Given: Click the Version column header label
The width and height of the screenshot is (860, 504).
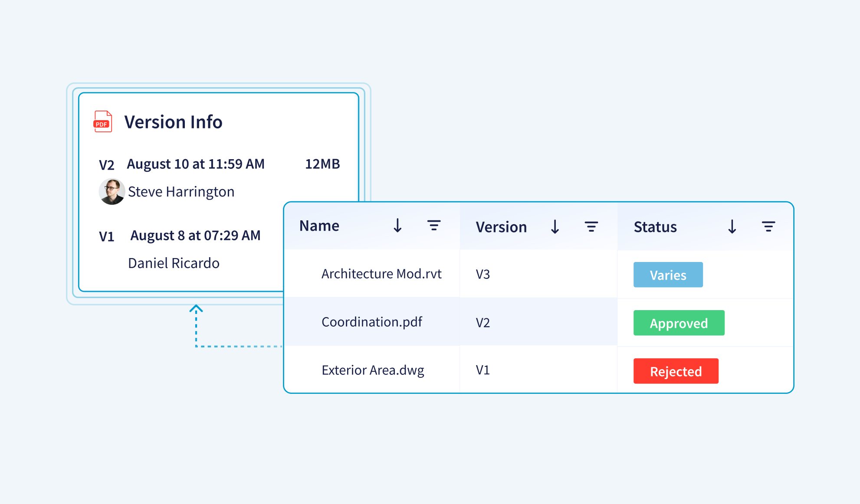Looking at the screenshot, I should pos(501,227).
